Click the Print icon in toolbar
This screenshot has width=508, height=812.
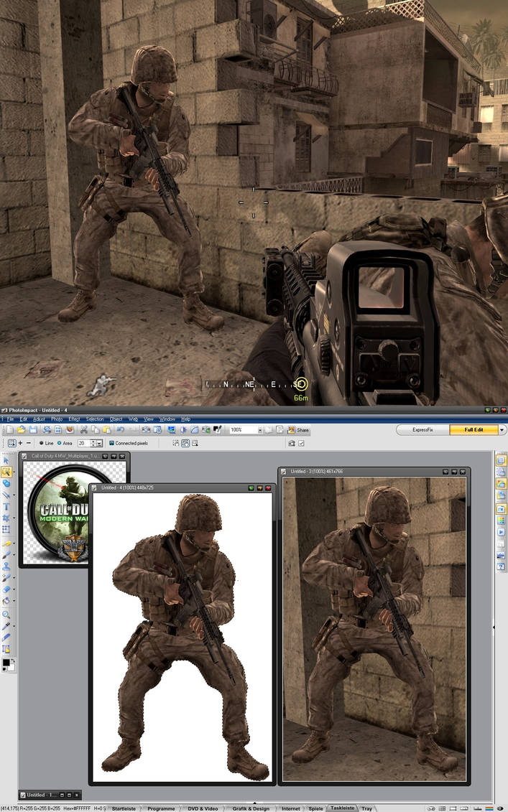point(47,429)
